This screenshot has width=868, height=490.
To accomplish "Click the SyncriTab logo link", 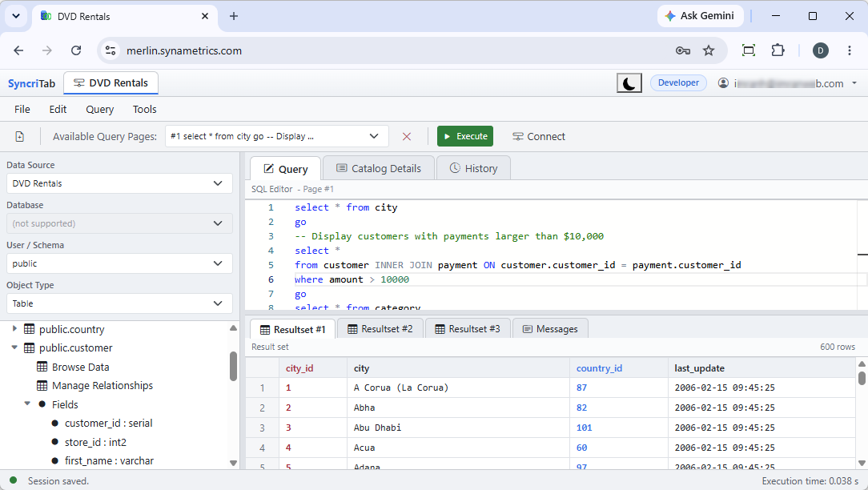I will tap(31, 83).
